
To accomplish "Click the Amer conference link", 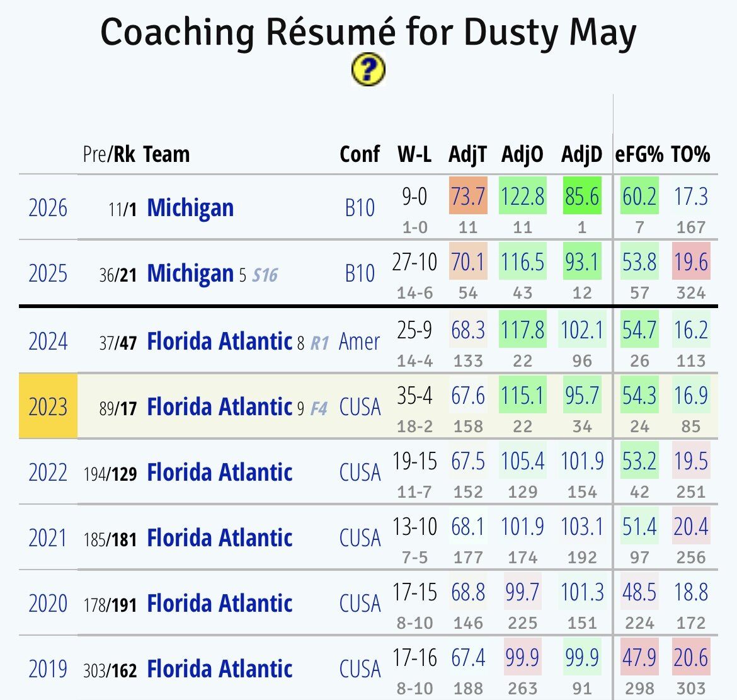I will 360,341.
